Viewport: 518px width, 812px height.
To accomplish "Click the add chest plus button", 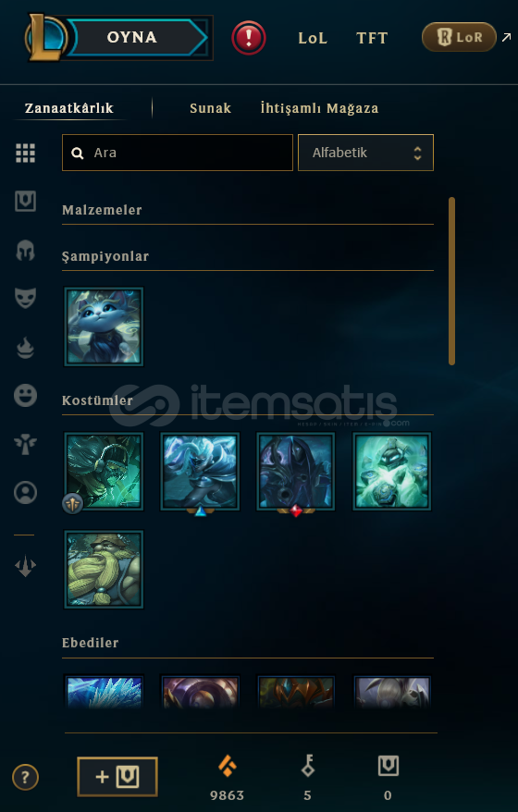I will 117,777.
